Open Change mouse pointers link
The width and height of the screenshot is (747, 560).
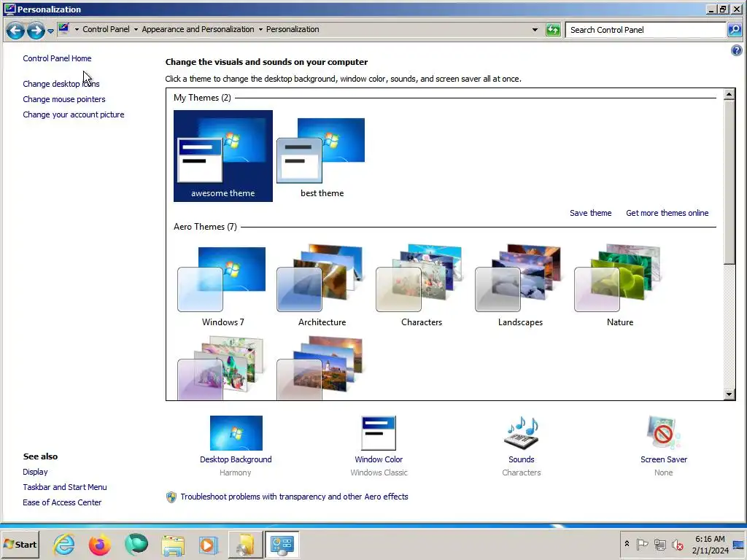point(64,99)
